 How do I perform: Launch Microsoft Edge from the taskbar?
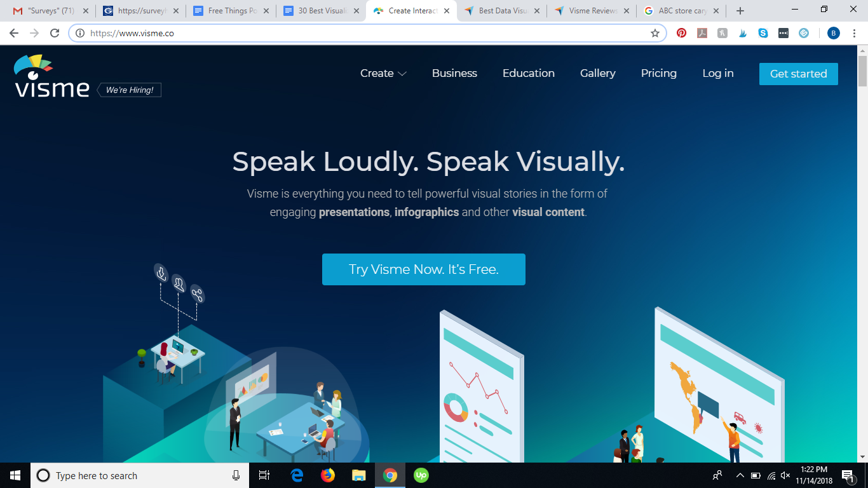click(x=297, y=475)
